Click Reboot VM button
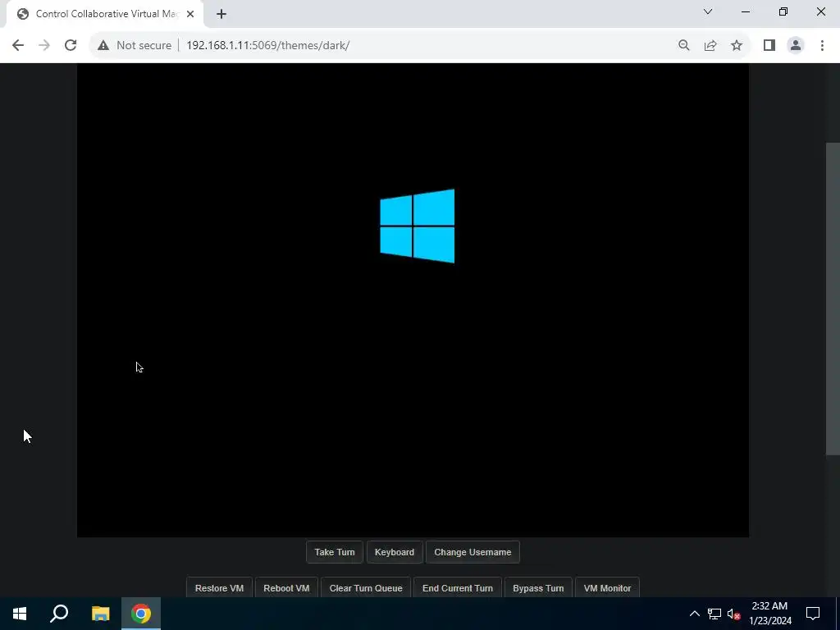840x630 pixels. pos(286,587)
